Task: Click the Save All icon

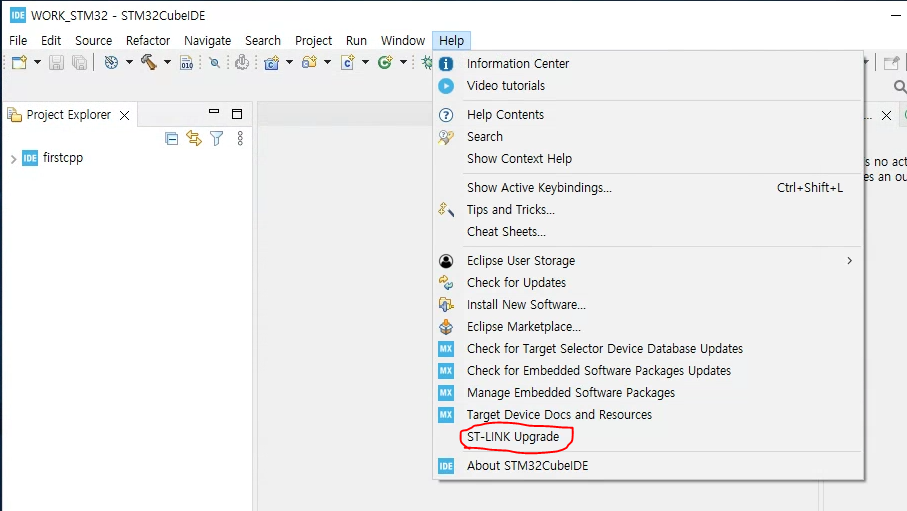Action: click(x=79, y=62)
